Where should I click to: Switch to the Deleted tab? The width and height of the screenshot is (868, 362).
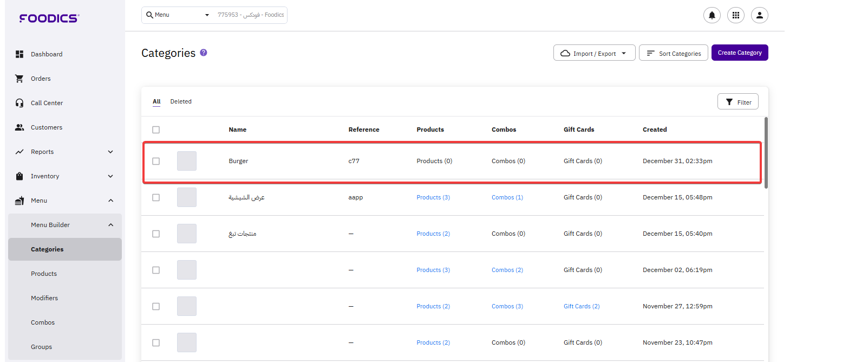tap(181, 101)
